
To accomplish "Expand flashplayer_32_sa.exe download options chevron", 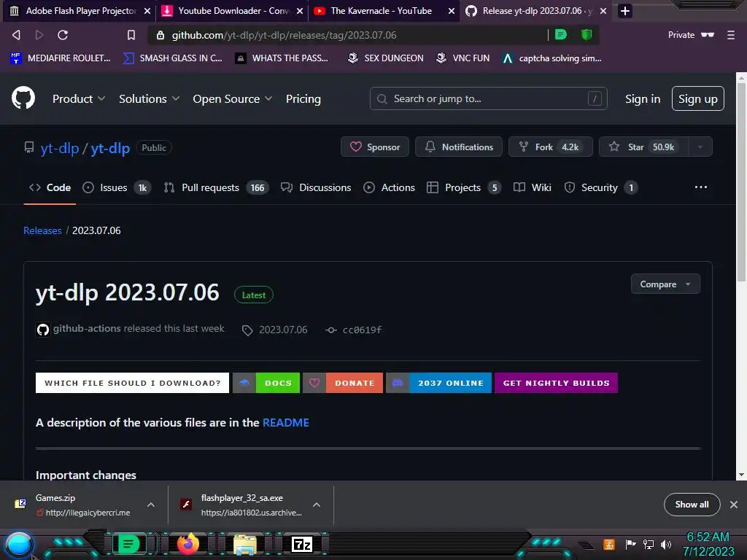I will coord(317,505).
